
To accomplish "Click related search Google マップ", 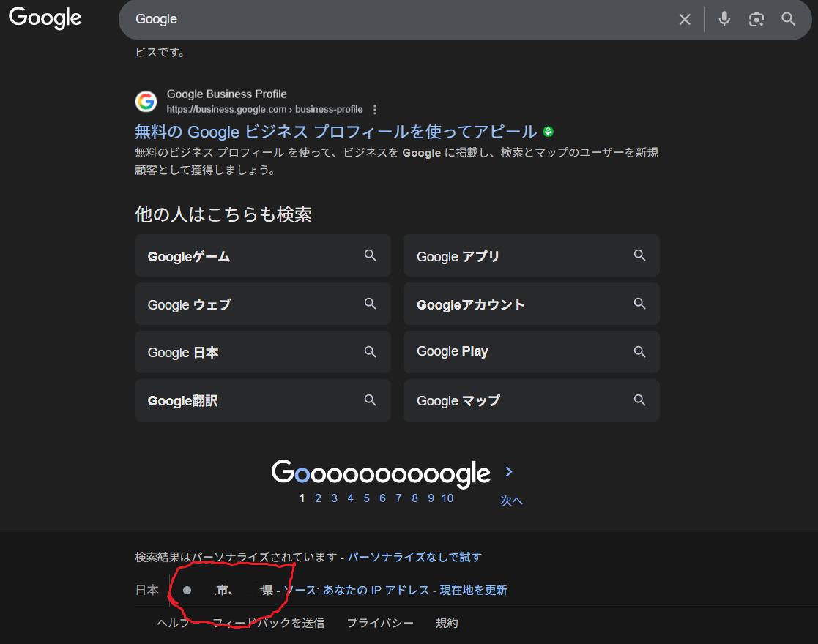I will tap(531, 400).
